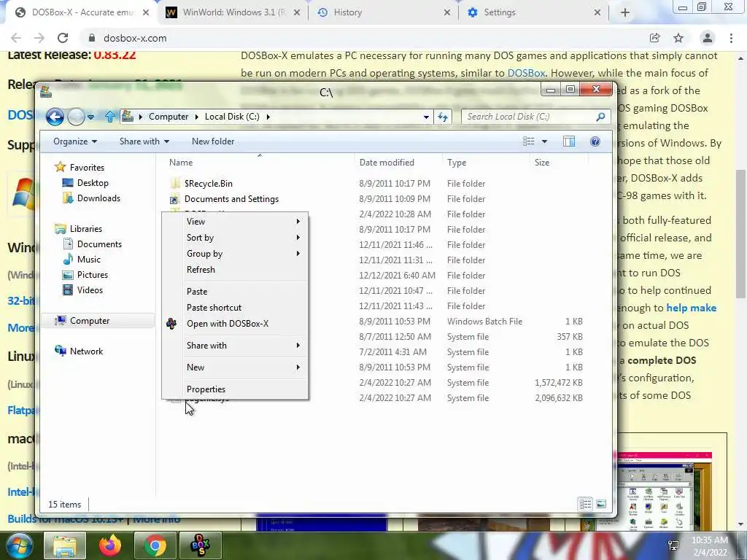Choose Open with DOSBox-X

236,324
